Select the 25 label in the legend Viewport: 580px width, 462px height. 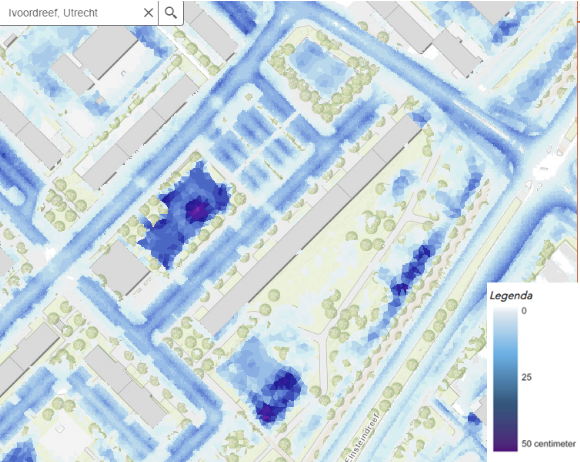click(526, 377)
